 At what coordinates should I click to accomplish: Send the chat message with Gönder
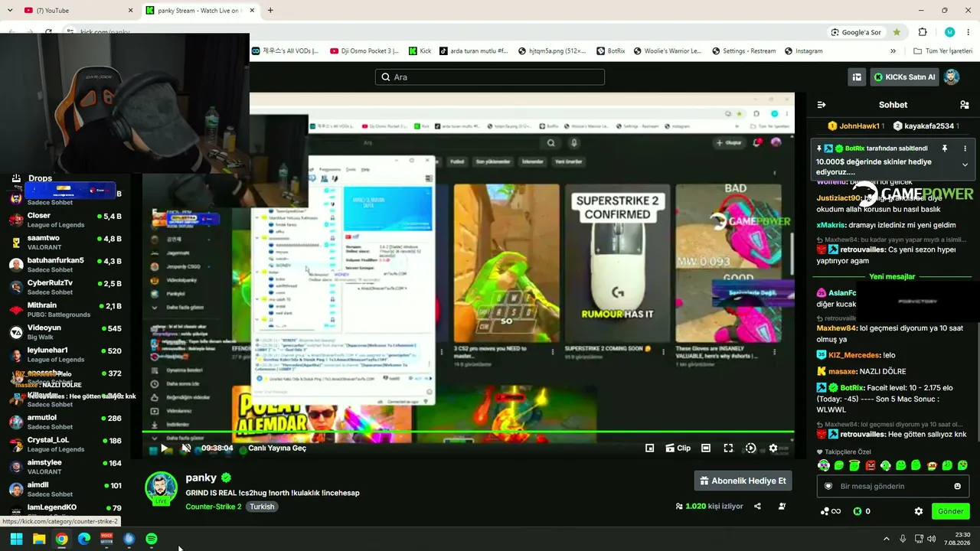[950, 511]
